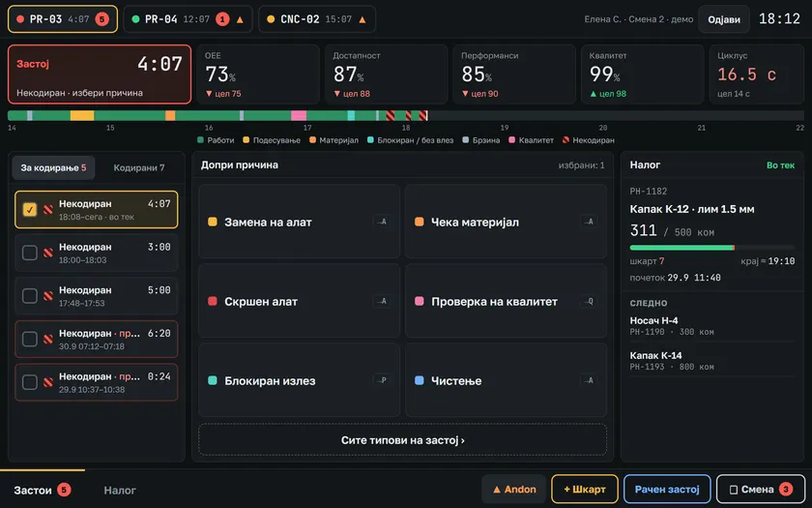The image size is (812, 508).
Task: Select the PR-03 machine tab
Action: point(63,19)
